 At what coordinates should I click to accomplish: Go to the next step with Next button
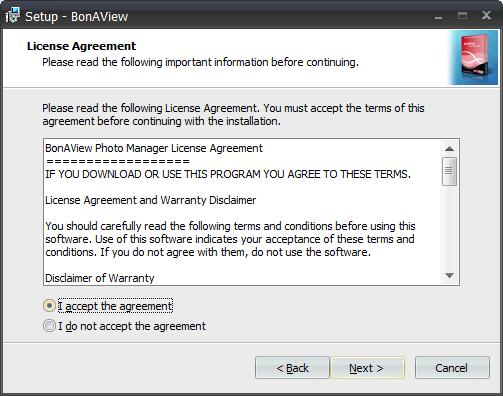coord(367,368)
